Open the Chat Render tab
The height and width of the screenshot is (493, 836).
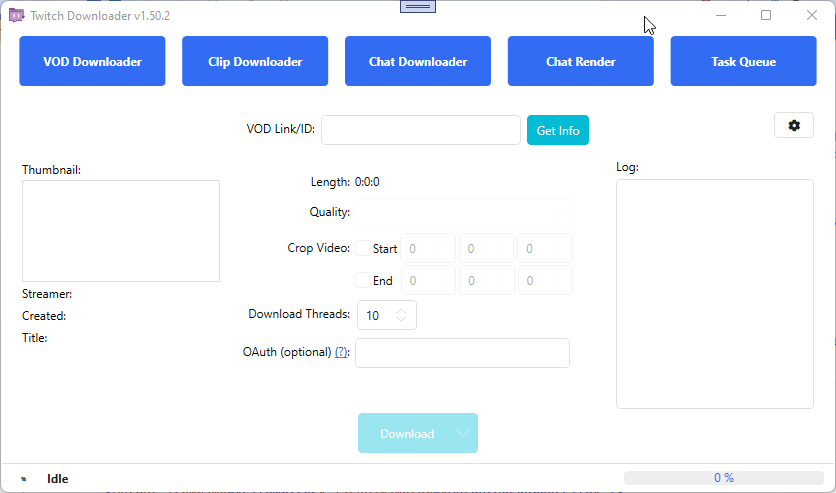click(581, 61)
